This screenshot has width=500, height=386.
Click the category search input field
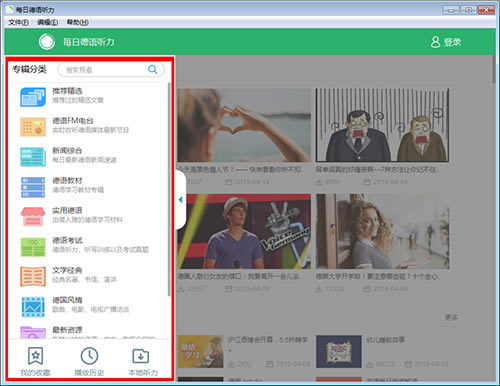[x=111, y=70]
